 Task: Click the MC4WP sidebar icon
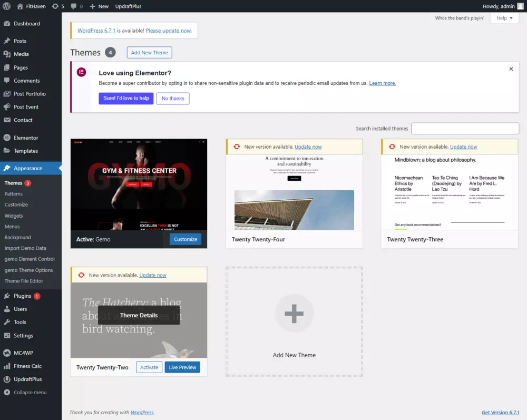coord(7,353)
